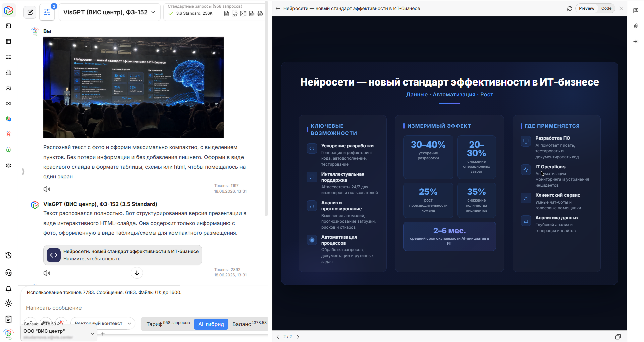Click the Excel file icon in top bar
The image size is (644, 342).
(243, 14)
